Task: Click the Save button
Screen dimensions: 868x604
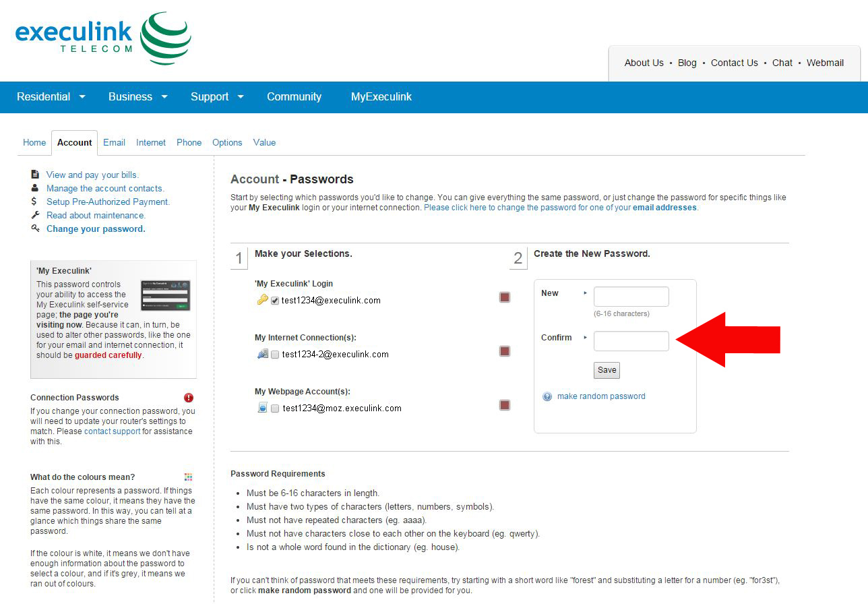Action: (x=607, y=370)
